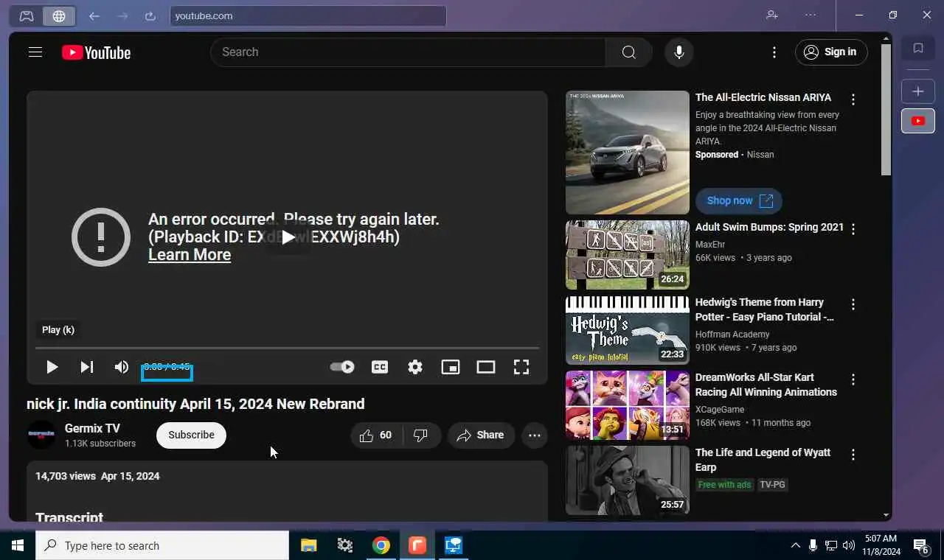
Task: Open the Nissan ARIYA ad thumbnail
Action: (628, 153)
